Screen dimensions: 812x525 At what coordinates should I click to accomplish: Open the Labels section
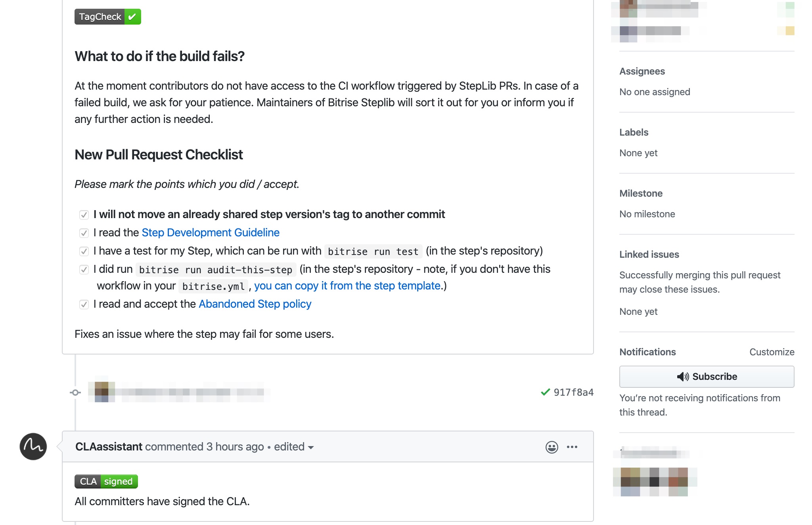(x=634, y=132)
